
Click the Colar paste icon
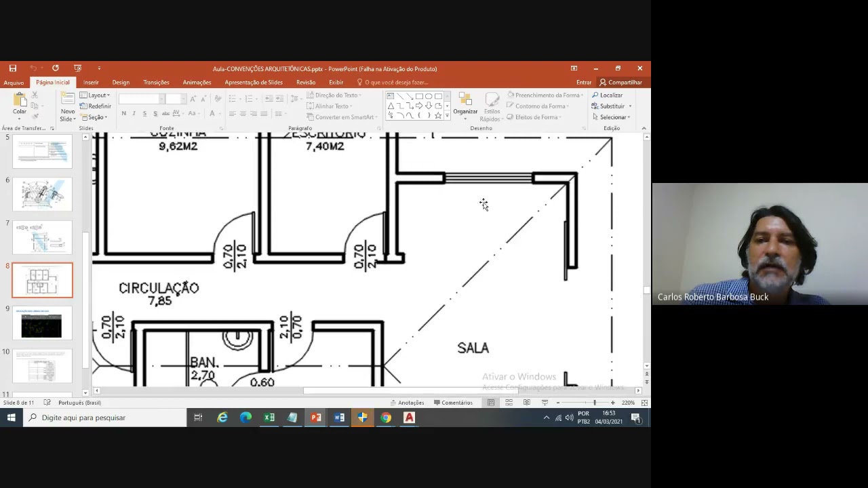[x=20, y=100]
